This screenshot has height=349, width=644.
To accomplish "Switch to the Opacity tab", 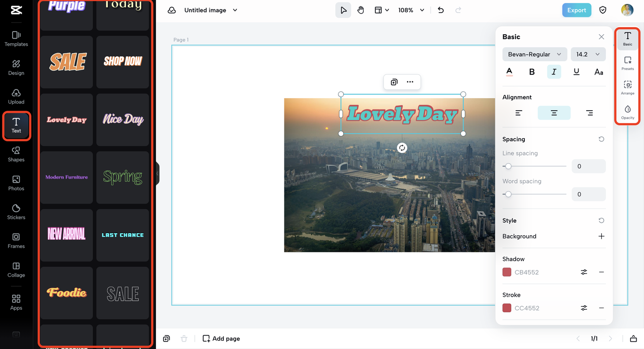I will coord(627,112).
